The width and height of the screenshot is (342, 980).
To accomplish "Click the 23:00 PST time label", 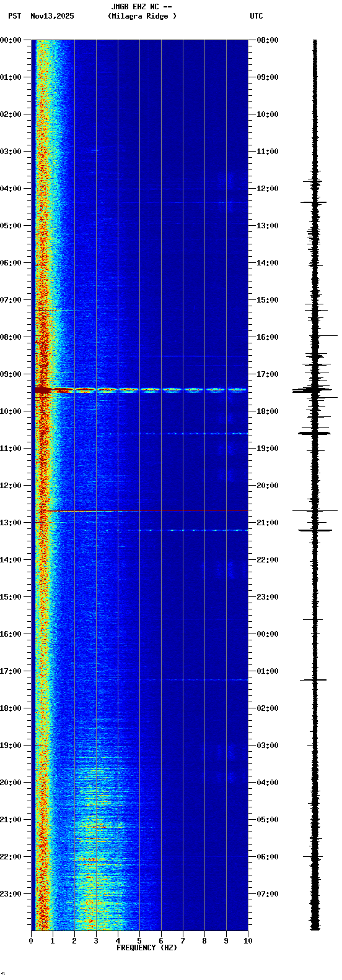I will click(12, 894).
